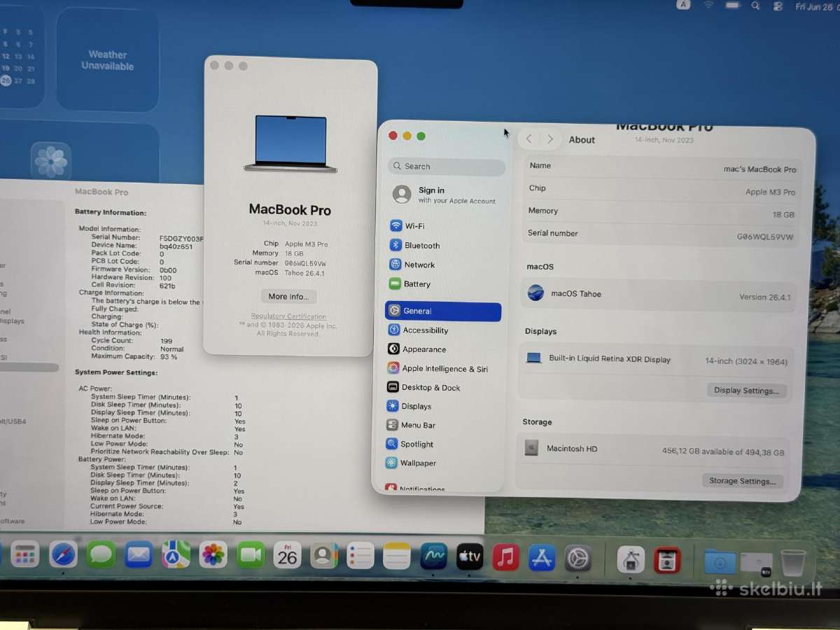
Task: Click the Storage Settings... button
Action: tap(742, 481)
